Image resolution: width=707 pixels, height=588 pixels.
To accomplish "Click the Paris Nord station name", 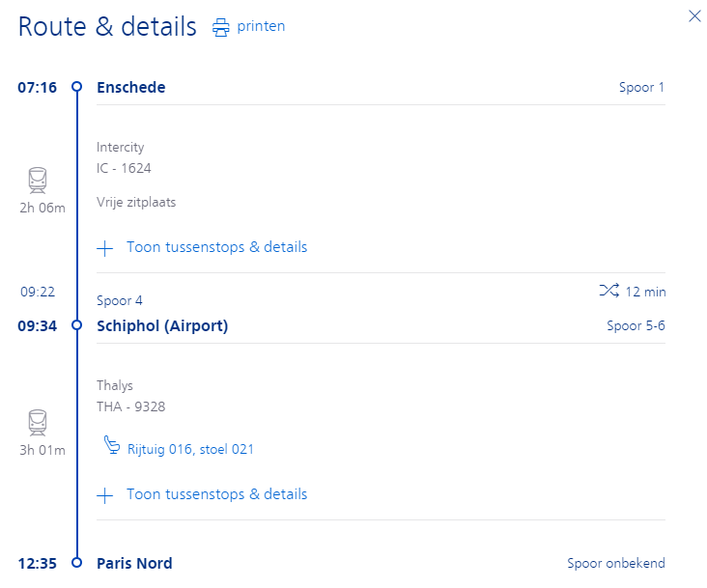I will [x=134, y=563].
